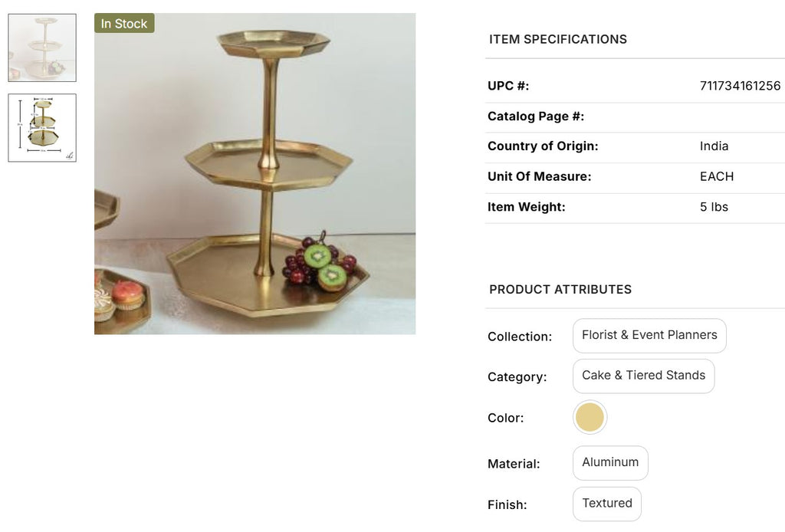Viewport: 785px width, 532px height.
Task: Click the UPC number 711734161256
Action: (x=740, y=86)
